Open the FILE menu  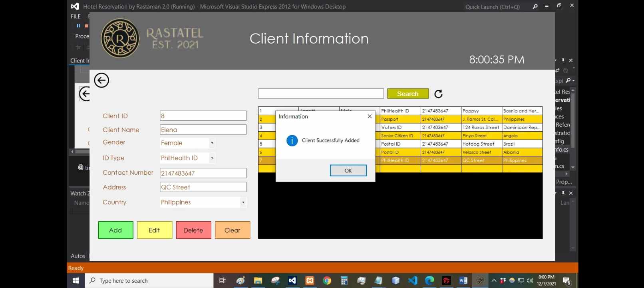(x=76, y=16)
